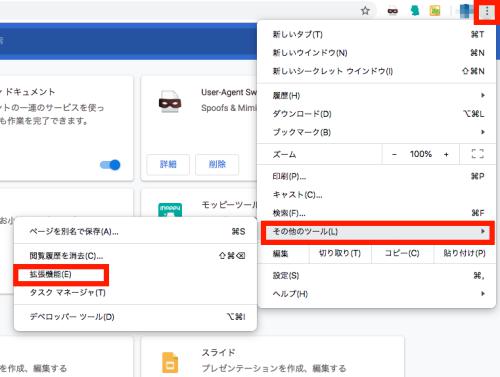500x377 pixels.
Task: Click the 100% zoom level value
Action: 421,154
